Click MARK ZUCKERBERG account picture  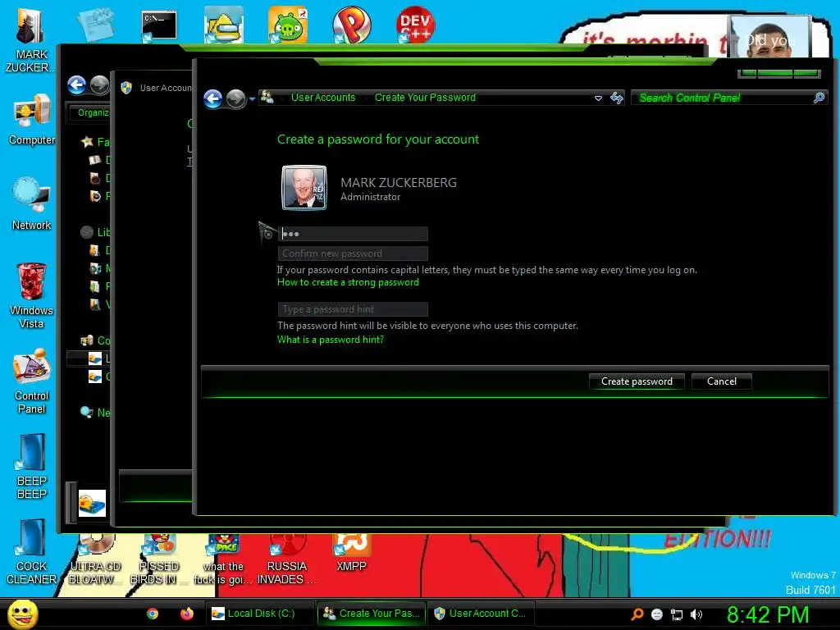point(304,188)
